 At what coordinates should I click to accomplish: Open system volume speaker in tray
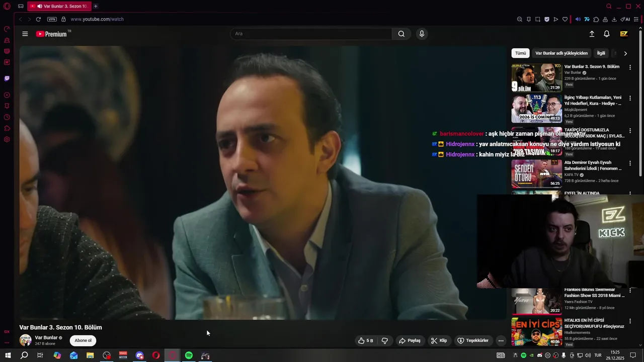587,355
